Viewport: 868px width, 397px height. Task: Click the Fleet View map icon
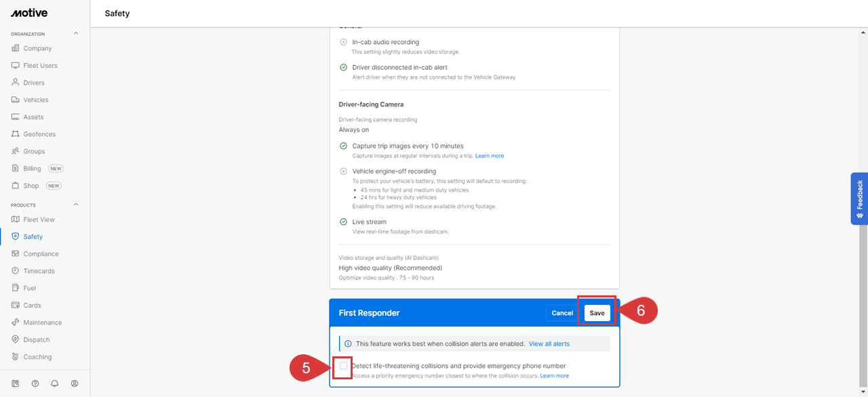click(16, 220)
